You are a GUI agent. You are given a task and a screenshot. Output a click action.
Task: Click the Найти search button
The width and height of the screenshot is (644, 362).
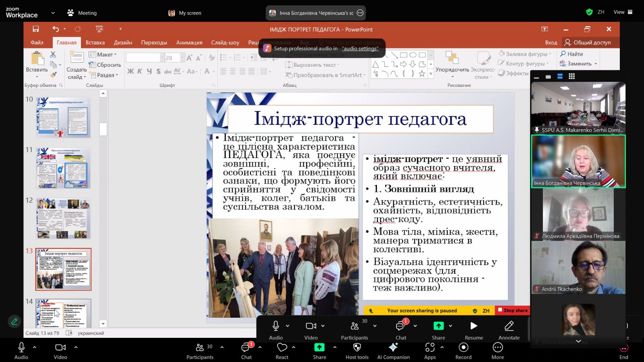pyautogui.click(x=572, y=54)
